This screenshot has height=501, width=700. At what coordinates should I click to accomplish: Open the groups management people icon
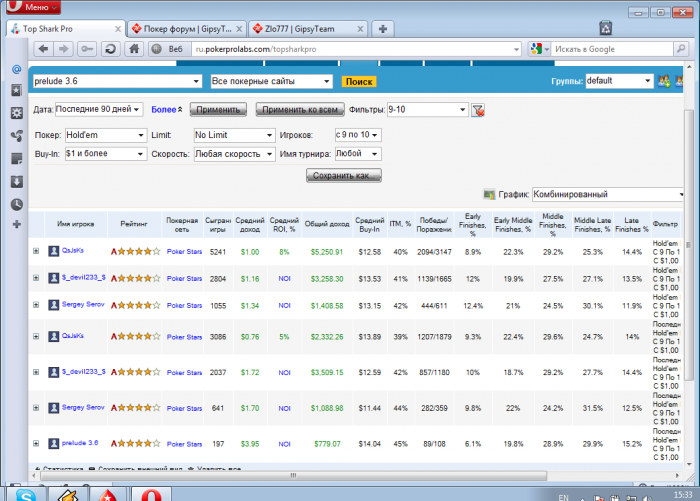click(x=662, y=82)
